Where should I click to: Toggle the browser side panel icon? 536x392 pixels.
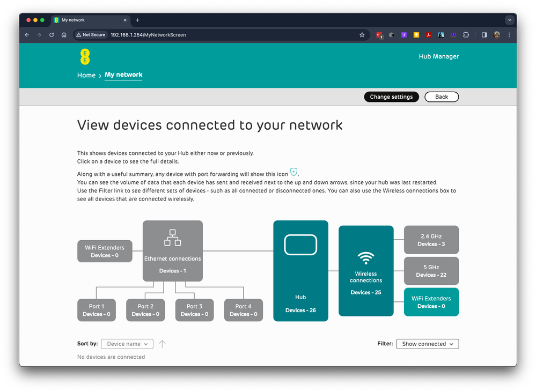(484, 35)
